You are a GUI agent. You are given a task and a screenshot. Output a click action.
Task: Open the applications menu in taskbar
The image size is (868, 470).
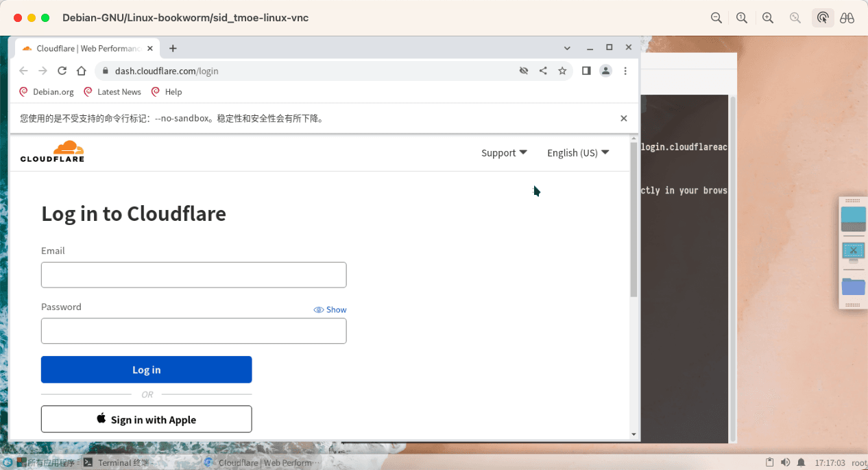[x=45, y=462]
